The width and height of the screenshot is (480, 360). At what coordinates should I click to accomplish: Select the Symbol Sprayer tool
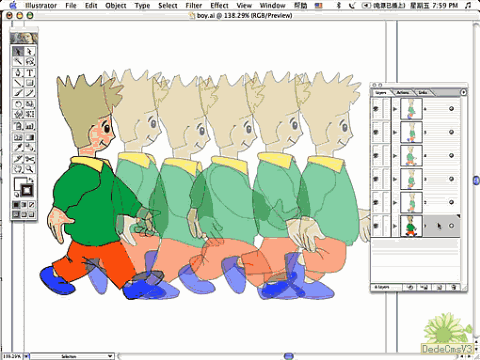(18, 126)
